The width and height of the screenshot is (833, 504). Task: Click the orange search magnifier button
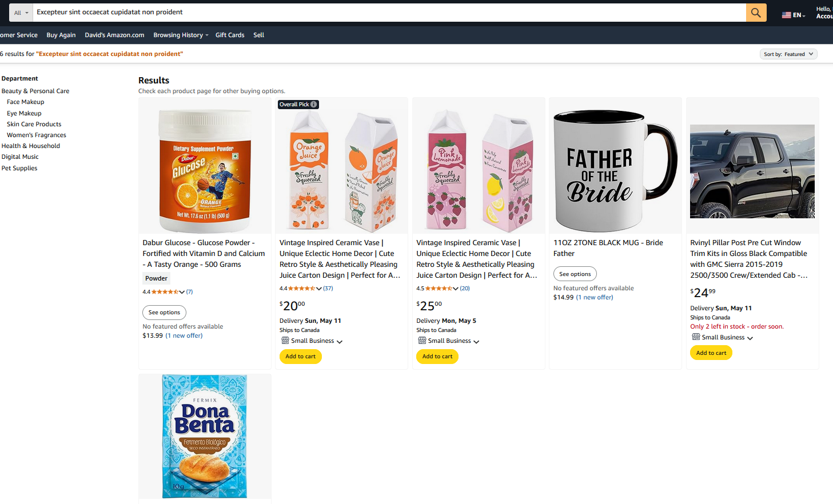click(x=756, y=13)
